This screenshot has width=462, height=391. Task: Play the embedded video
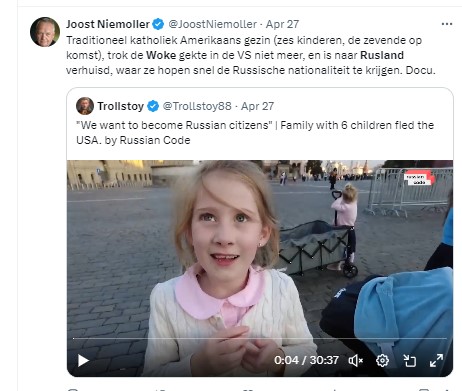83,360
